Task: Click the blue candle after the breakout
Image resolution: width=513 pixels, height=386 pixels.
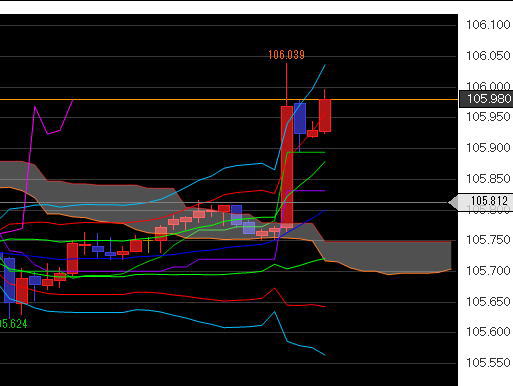Action: [x=300, y=118]
